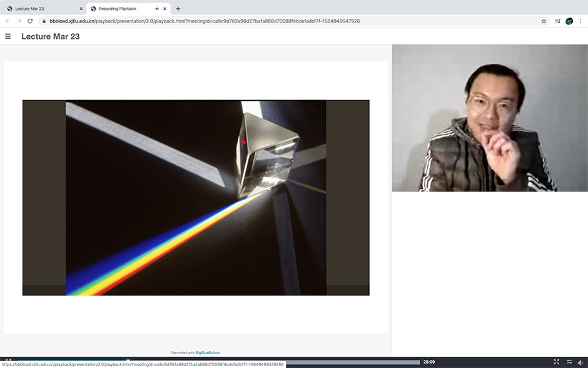Click the site lock icon in the address bar
This screenshot has height=368, width=588.
pyautogui.click(x=44, y=21)
